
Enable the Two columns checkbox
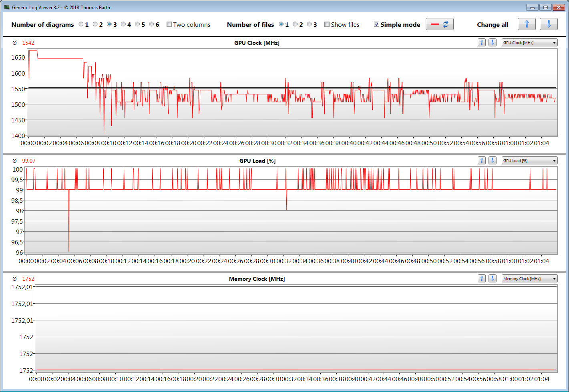[x=169, y=24]
